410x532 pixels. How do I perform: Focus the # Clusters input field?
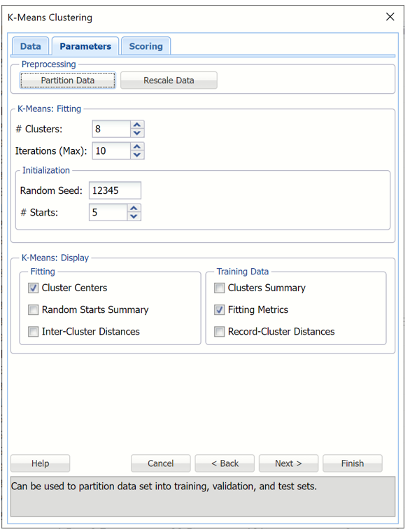coord(111,129)
